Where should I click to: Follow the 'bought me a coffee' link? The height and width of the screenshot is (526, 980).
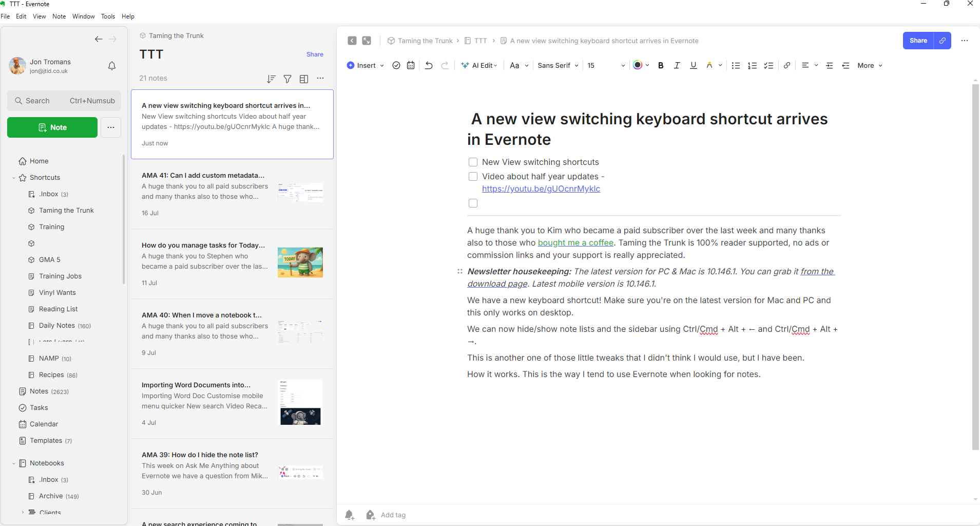point(575,243)
